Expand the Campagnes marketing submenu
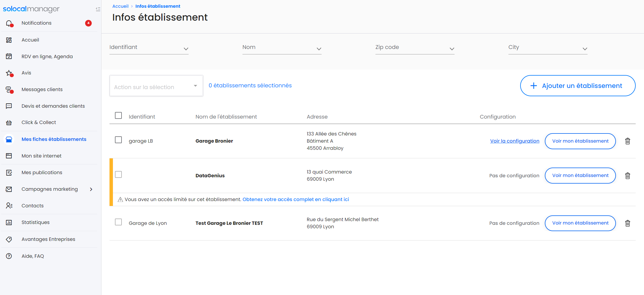The width and height of the screenshot is (644, 295). (91, 189)
